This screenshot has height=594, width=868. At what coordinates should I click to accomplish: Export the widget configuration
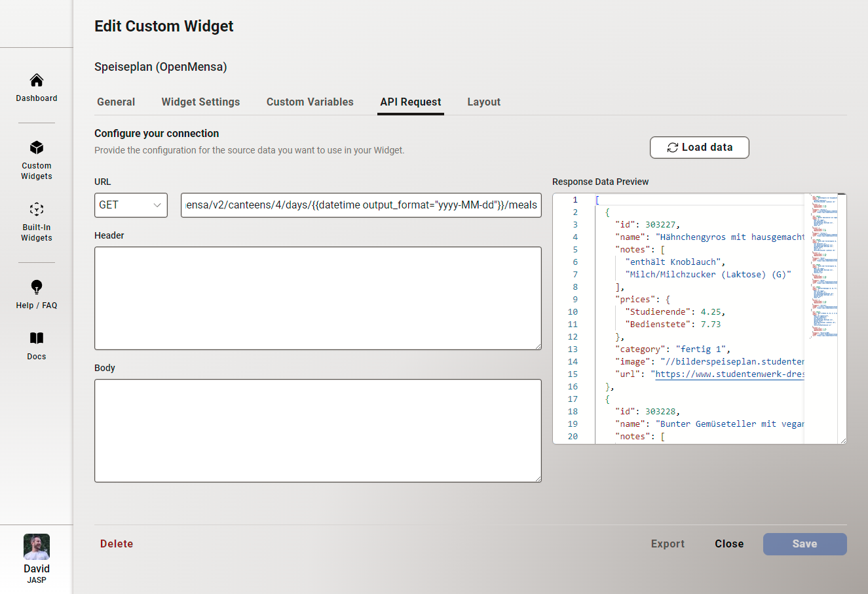point(668,544)
